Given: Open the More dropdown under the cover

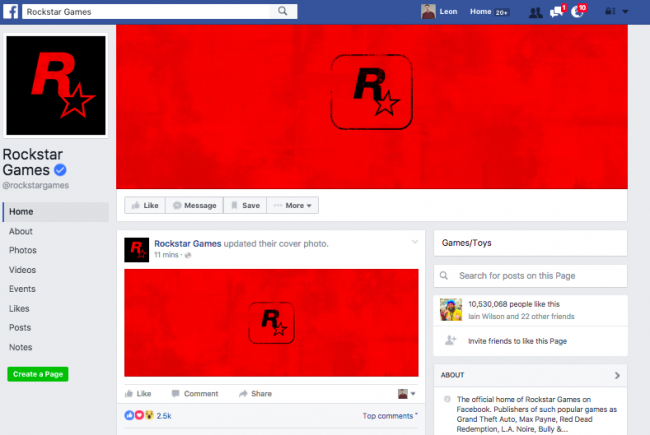Looking at the screenshot, I should coord(293,205).
